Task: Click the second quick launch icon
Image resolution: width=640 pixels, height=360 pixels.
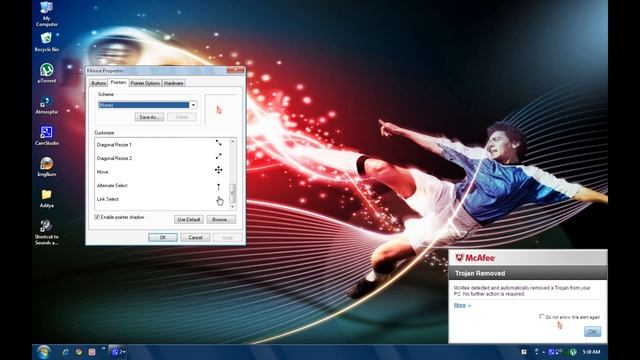Action: point(79,352)
